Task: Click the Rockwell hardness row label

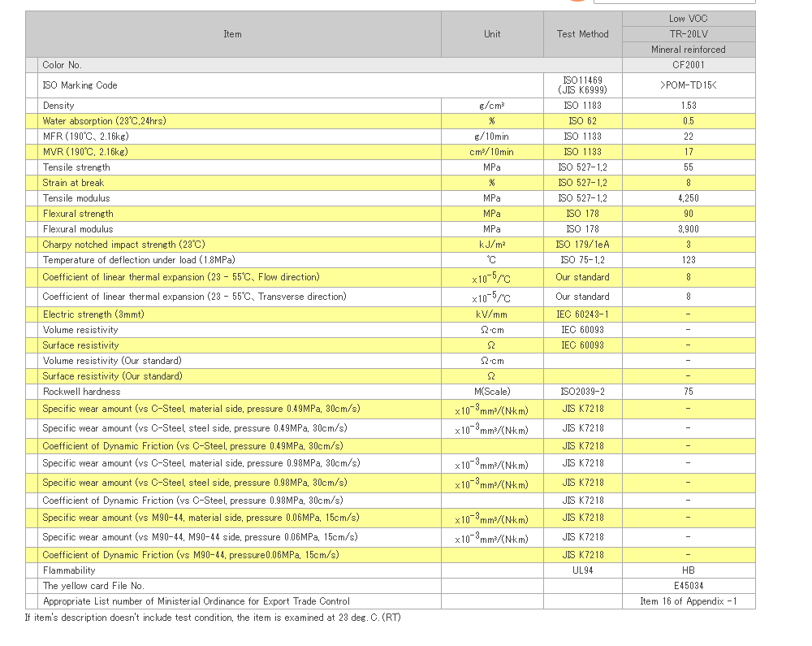Action: tap(81, 392)
